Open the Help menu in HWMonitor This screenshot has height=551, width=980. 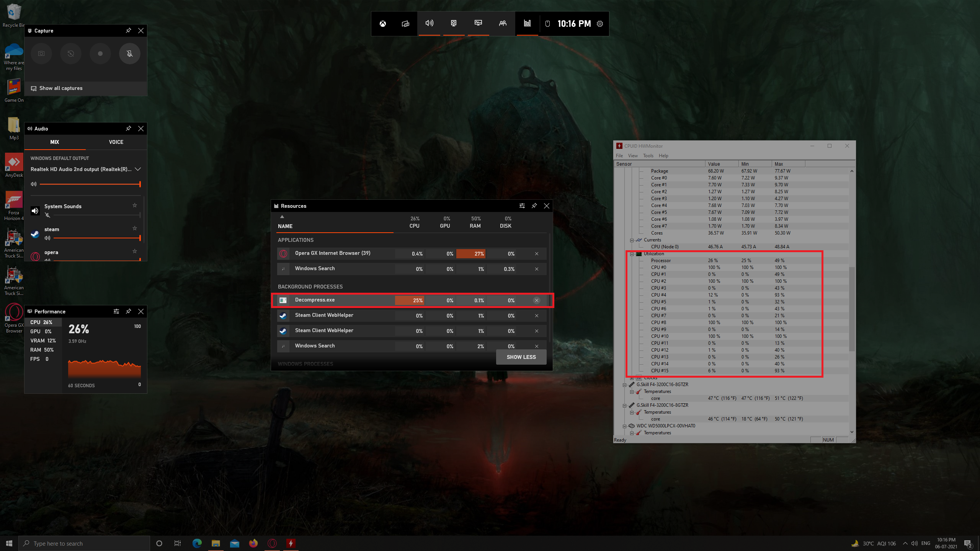(663, 156)
